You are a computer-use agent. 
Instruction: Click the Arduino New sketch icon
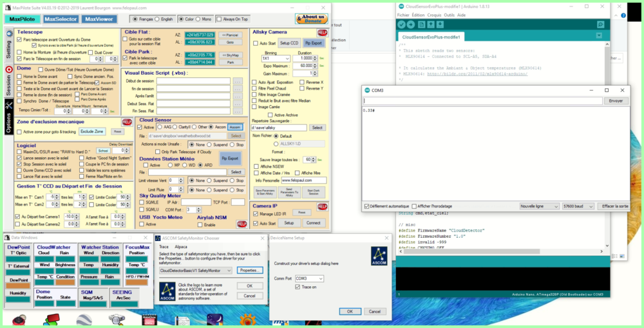pos(421,24)
